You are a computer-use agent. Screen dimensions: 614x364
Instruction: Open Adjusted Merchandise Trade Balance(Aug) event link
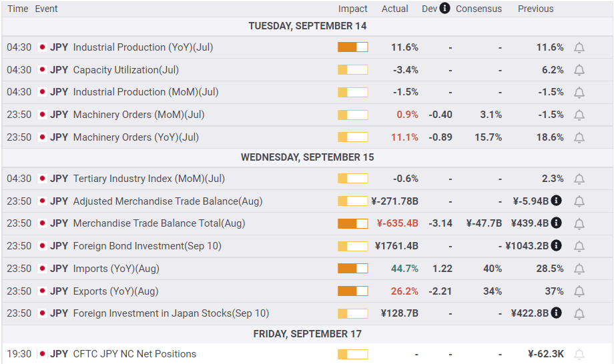point(168,201)
